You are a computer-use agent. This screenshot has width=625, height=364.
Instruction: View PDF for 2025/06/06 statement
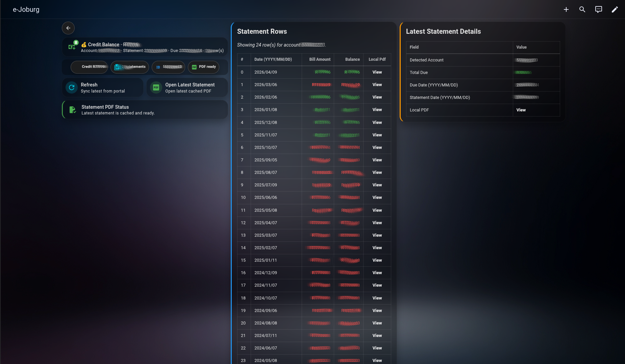coord(377,198)
